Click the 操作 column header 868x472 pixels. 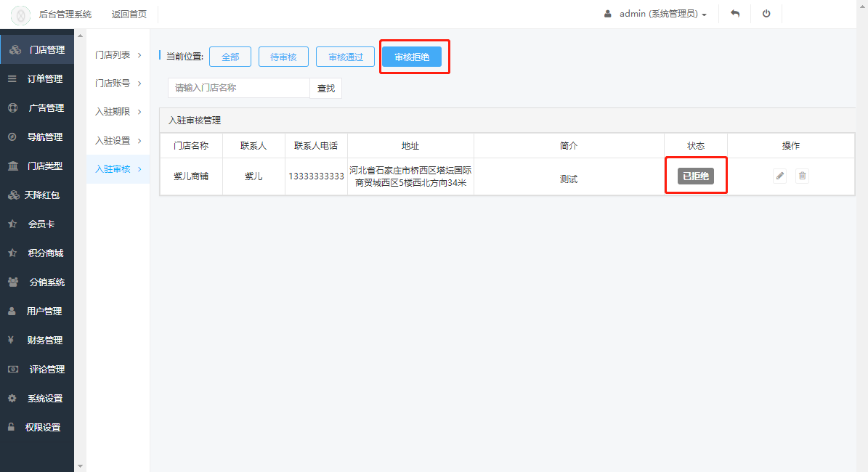point(790,145)
